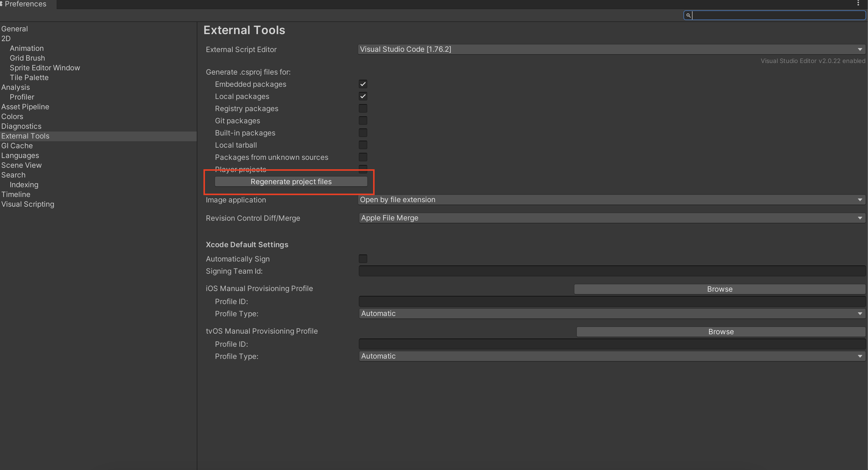Image resolution: width=868 pixels, height=470 pixels.
Task: Click Generate .csproj files for label
Action: tap(248, 72)
